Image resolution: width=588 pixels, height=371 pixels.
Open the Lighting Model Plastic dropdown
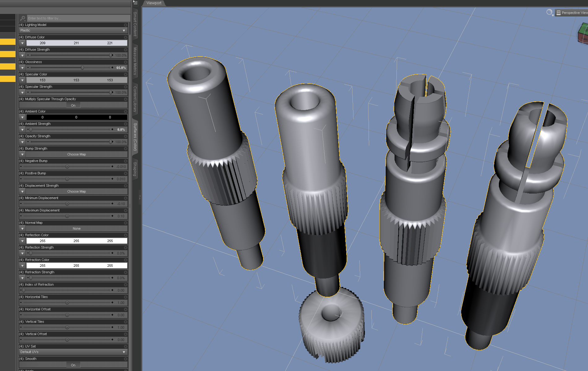(x=73, y=31)
